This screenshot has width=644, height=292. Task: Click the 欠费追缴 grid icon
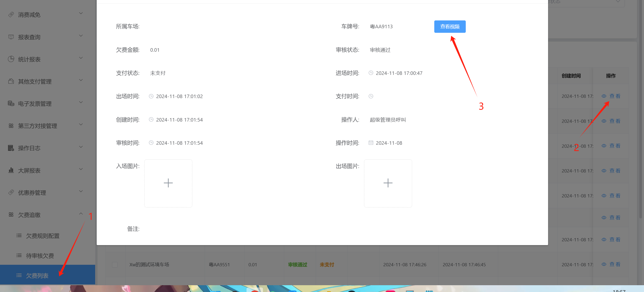tap(11, 215)
